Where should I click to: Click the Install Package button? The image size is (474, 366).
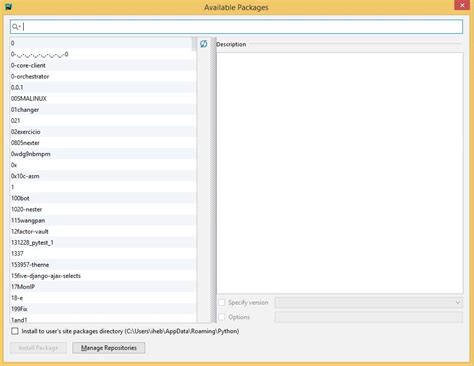(x=38, y=348)
